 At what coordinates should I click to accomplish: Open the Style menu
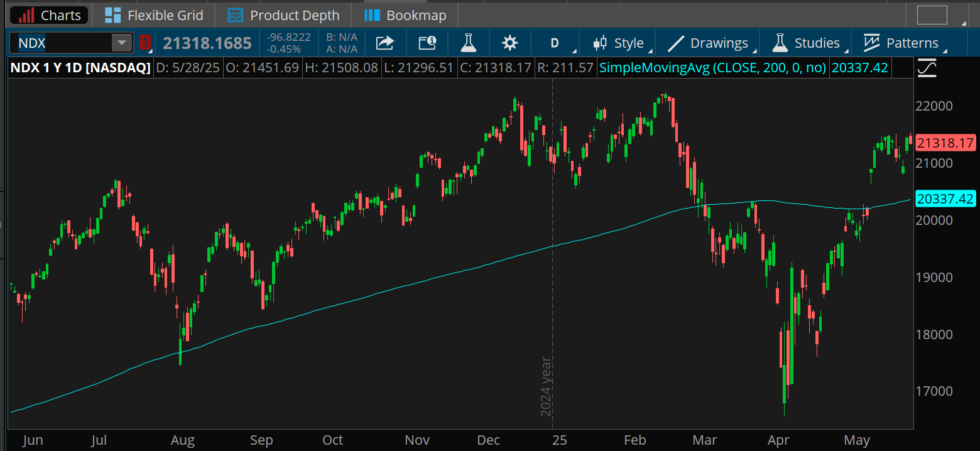(619, 43)
